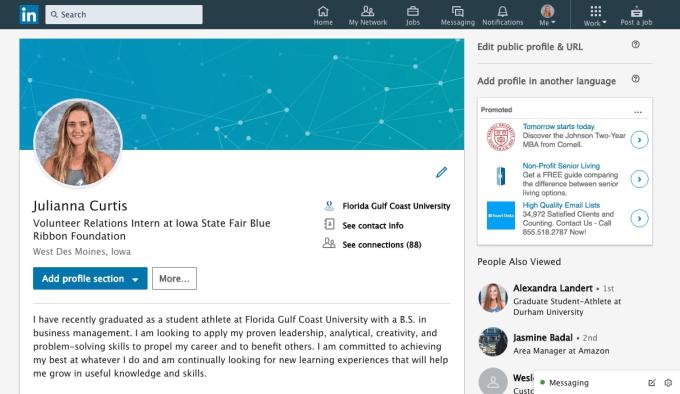Go to the Jobs briefcase icon

pos(412,11)
